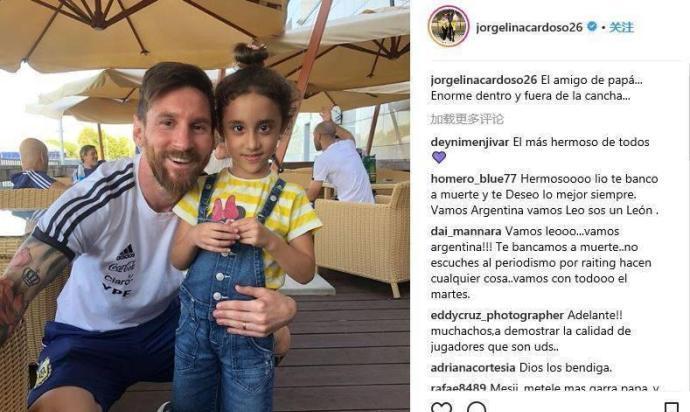Visit eddycruz_photographer commenter profile
Image resolution: width=690 pixels, height=412 pixels.
497,316
